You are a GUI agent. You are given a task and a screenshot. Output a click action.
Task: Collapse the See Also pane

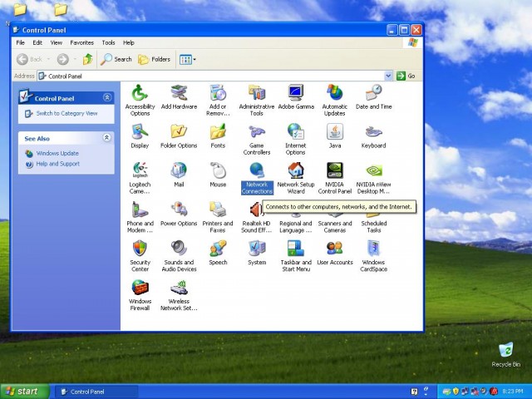click(107, 138)
